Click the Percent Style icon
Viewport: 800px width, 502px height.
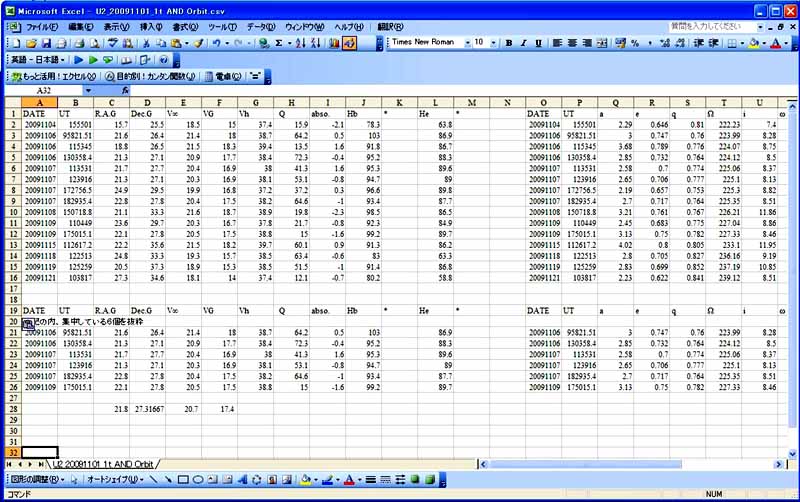(635, 43)
